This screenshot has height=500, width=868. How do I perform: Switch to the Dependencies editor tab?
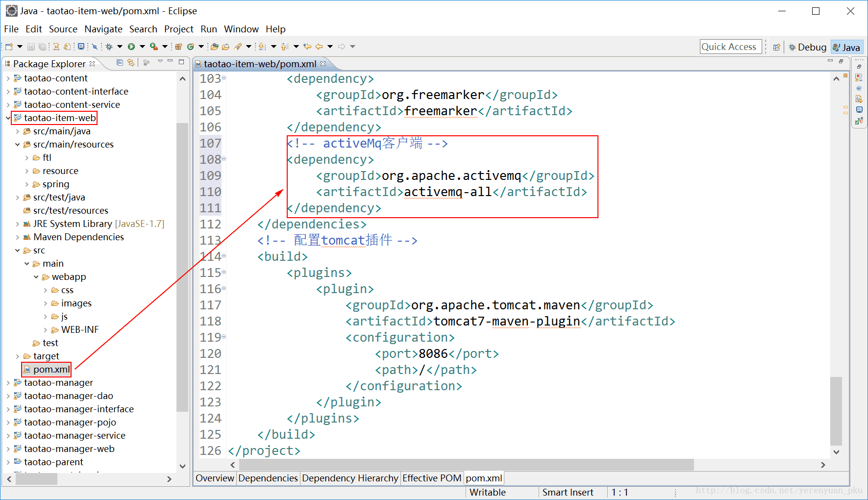pyautogui.click(x=268, y=478)
